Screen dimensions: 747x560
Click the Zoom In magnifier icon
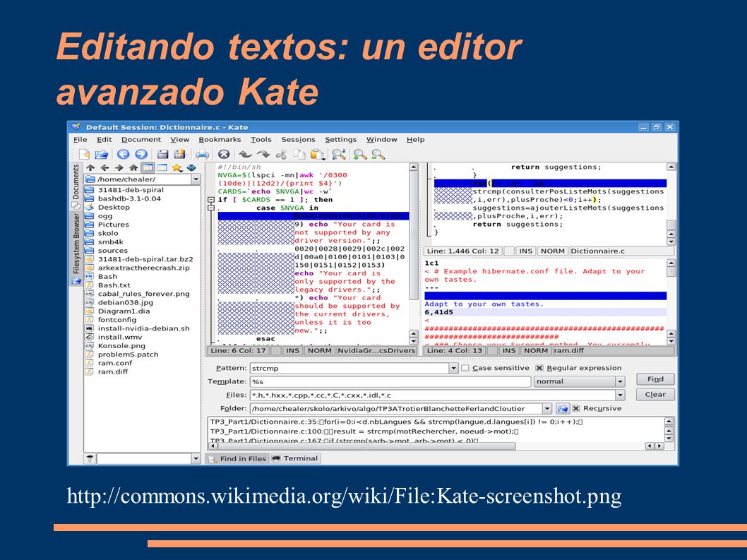point(360,155)
